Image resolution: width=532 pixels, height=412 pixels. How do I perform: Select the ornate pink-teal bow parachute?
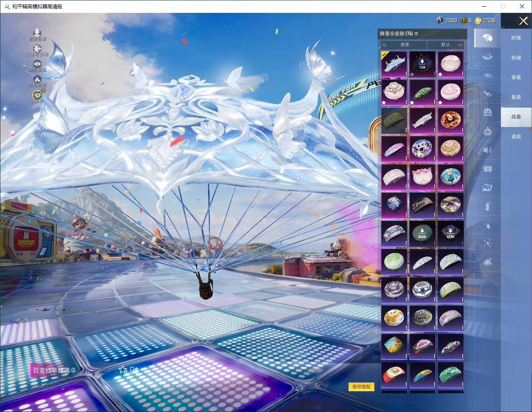coord(394,93)
